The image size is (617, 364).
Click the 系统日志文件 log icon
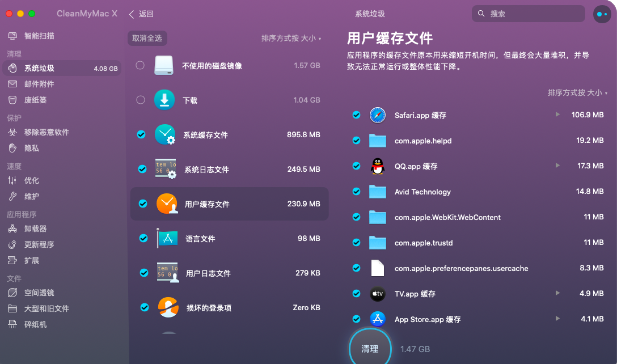click(x=166, y=169)
